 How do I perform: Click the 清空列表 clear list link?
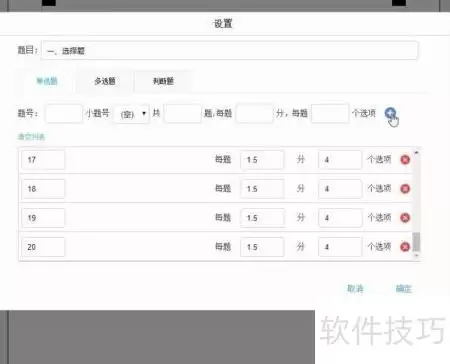(31, 136)
